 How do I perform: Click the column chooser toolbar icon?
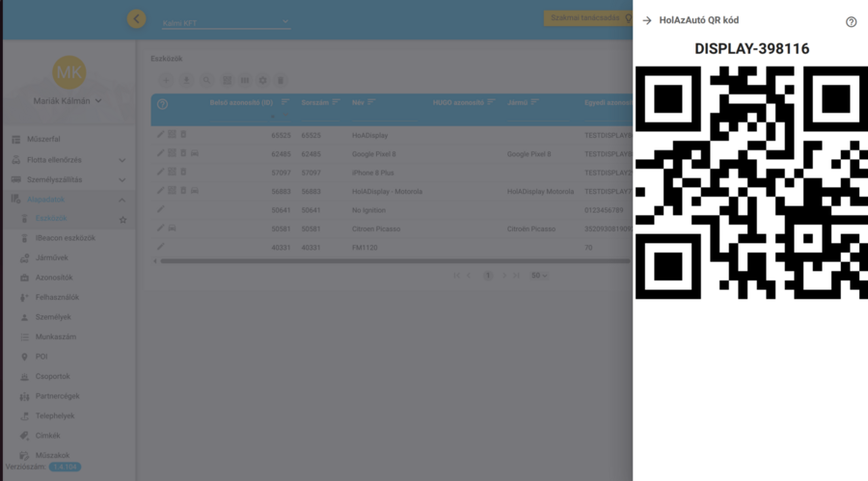(245, 80)
